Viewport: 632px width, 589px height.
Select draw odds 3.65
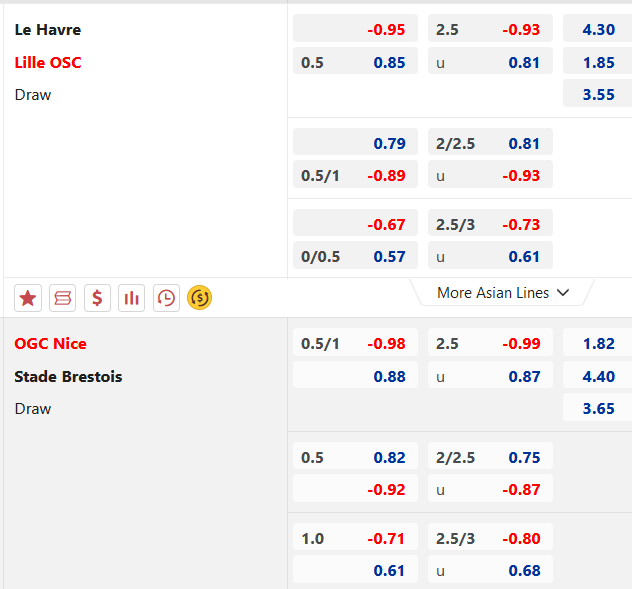pos(597,407)
